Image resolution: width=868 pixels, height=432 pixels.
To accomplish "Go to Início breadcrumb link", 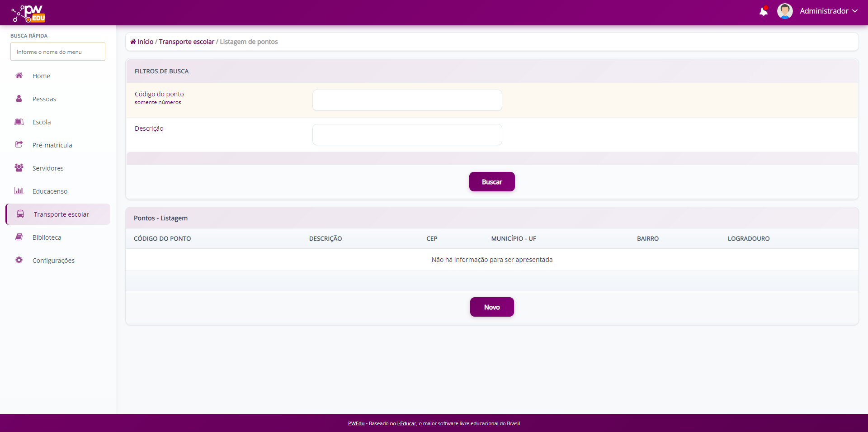I will [x=145, y=42].
